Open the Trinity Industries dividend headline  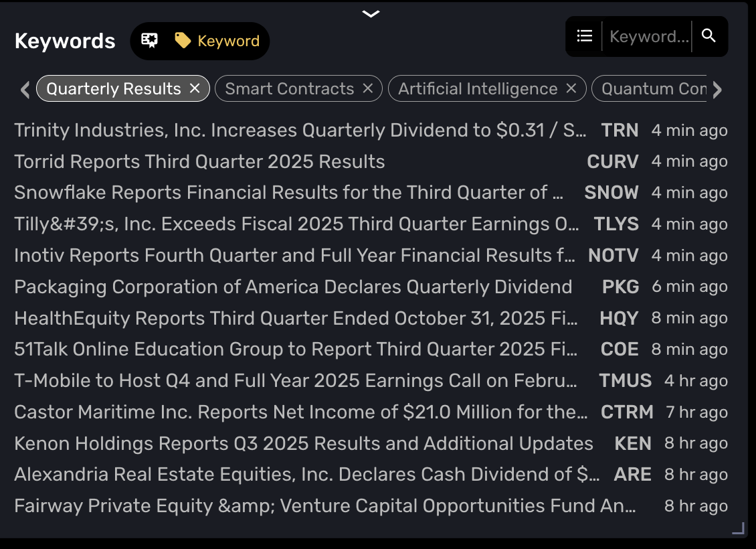(x=300, y=130)
